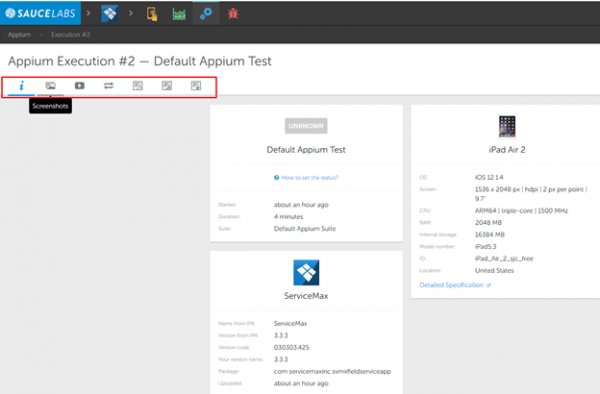Open the Screenshots tab icon
Viewport: 600px width, 394px height.
pos(51,86)
